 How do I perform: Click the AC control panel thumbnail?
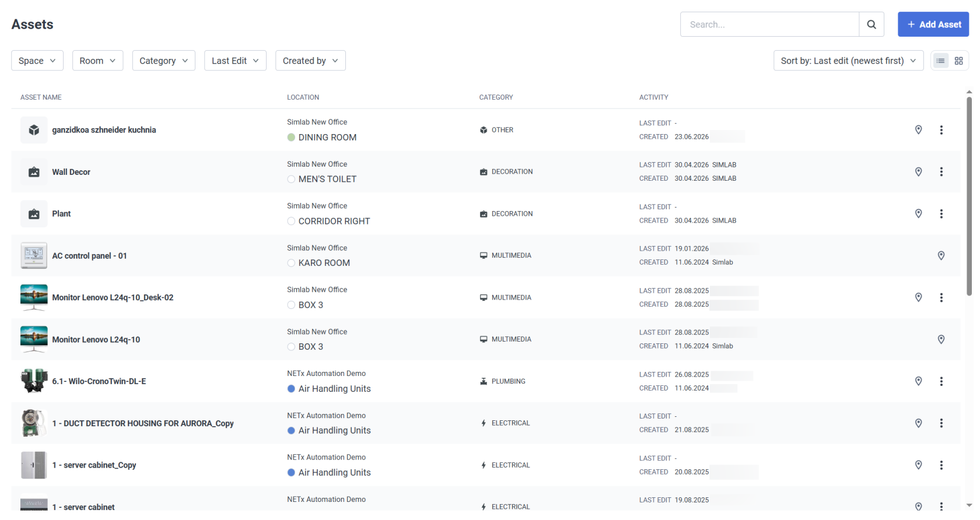click(34, 256)
